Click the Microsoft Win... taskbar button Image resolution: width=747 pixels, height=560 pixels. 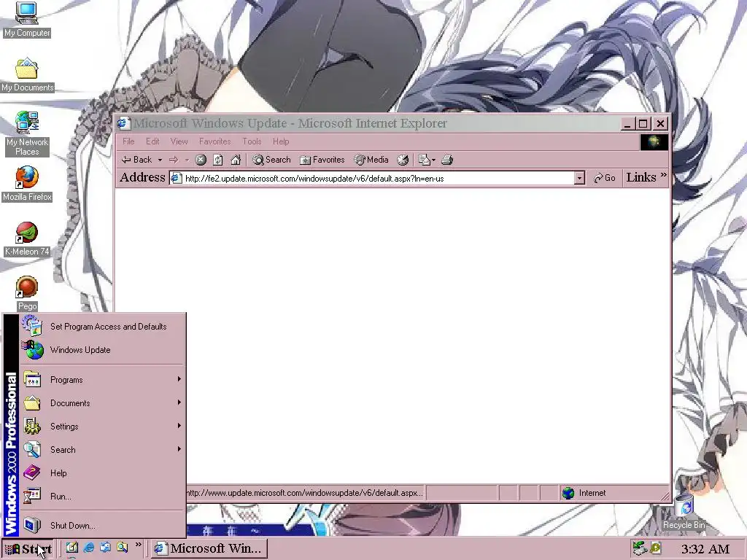[x=209, y=548]
